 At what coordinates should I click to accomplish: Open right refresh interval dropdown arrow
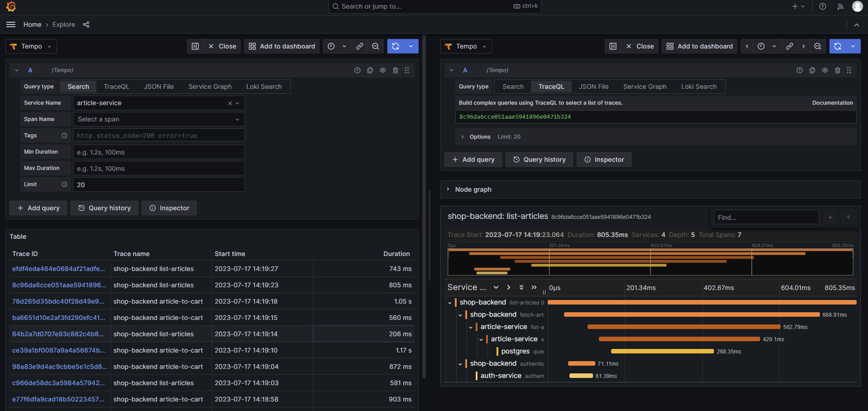pos(853,46)
